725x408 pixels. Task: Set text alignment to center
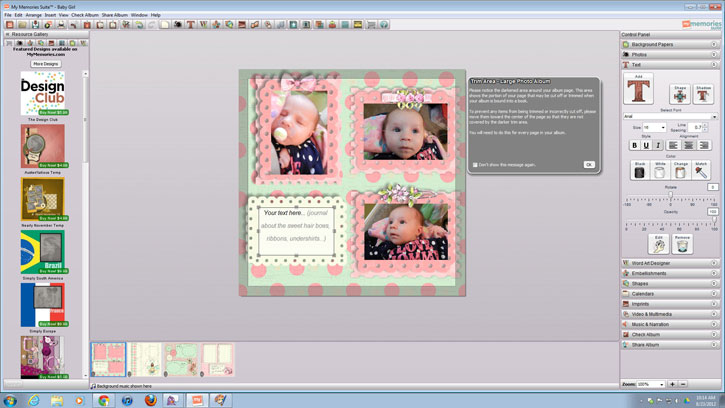[x=688, y=145]
